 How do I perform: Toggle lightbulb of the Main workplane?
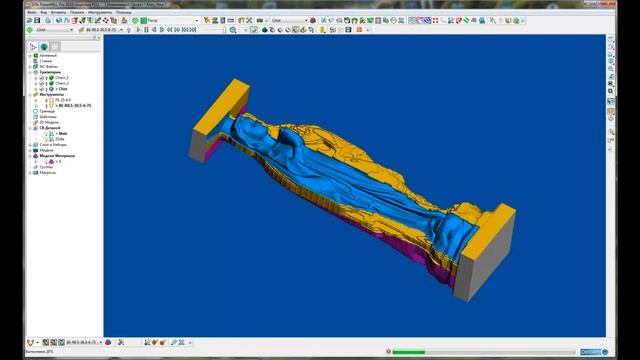pos(46,133)
